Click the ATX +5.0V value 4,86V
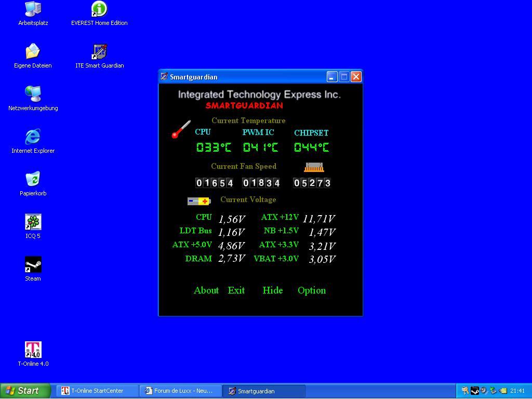This screenshot has height=399, width=532. pos(231,246)
